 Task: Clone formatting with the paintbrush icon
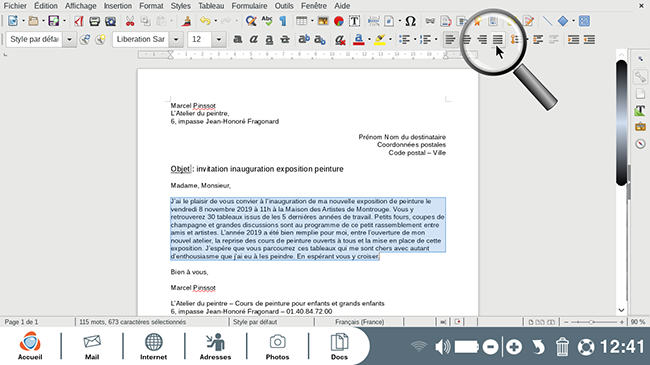[x=187, y=21]
